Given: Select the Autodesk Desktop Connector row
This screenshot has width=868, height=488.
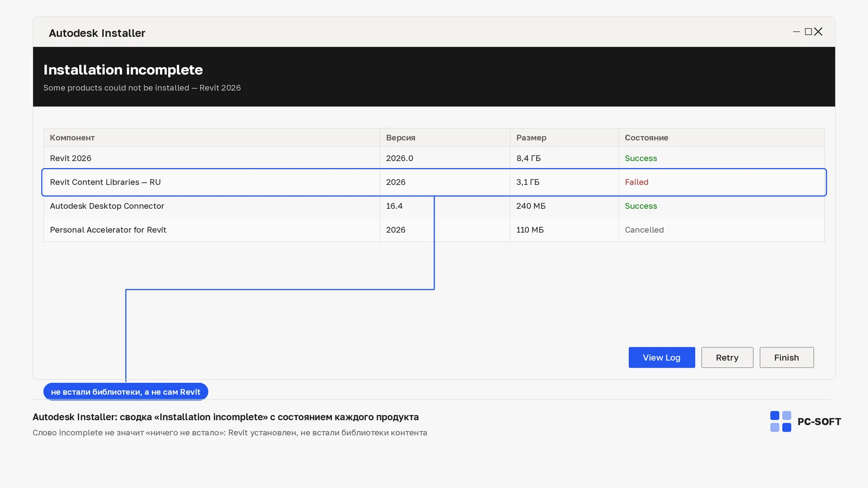Looking at the screenshot, I should tap(434, 206).
